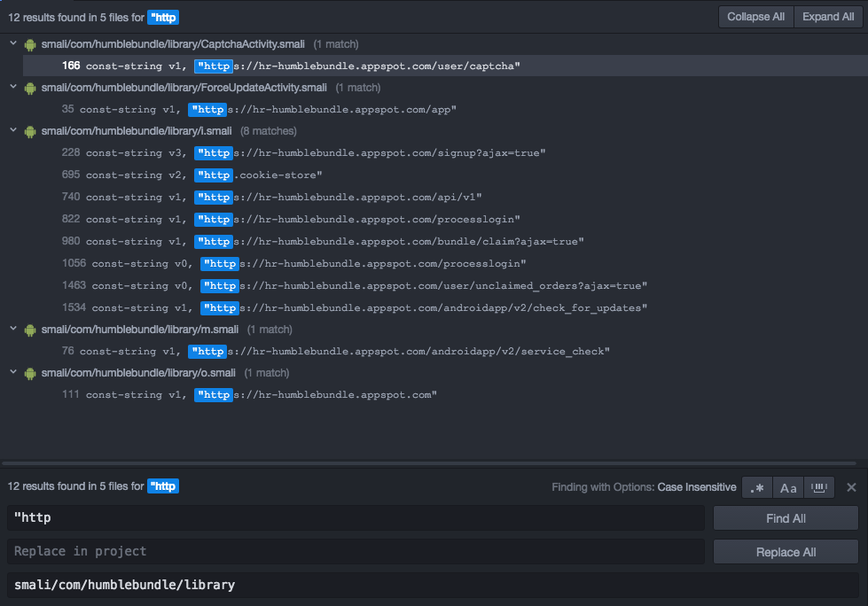This screenshot has height=606, width=868.
Task: Enable case-sensitive search via the Aa icon
Action: pyautogui.click(x=787, y=486)
